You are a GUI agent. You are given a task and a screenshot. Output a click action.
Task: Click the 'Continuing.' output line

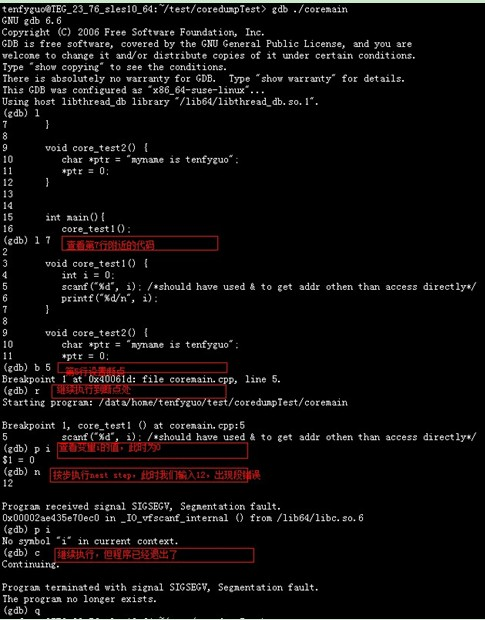(x=30, y=565)
